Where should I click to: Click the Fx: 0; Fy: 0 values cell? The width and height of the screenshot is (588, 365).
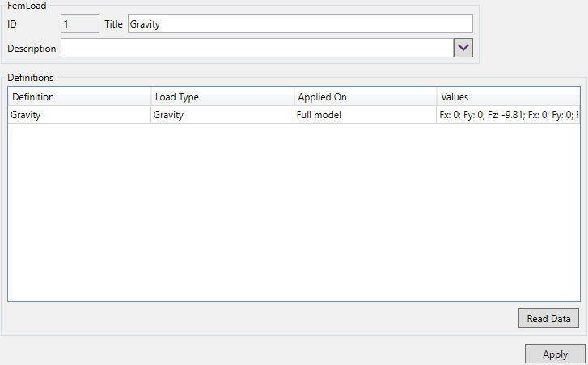click(x=508, y=115)
